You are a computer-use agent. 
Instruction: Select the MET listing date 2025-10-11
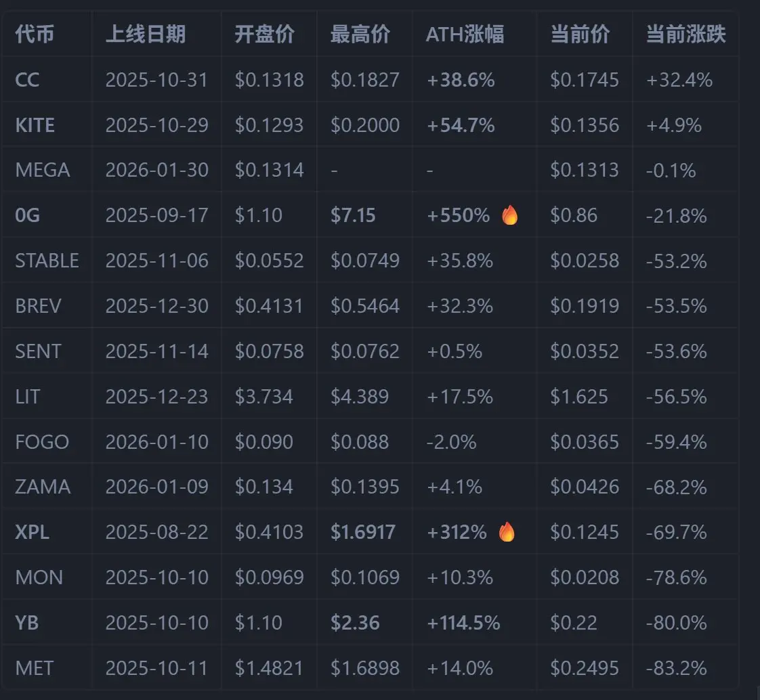pos(156,668)
